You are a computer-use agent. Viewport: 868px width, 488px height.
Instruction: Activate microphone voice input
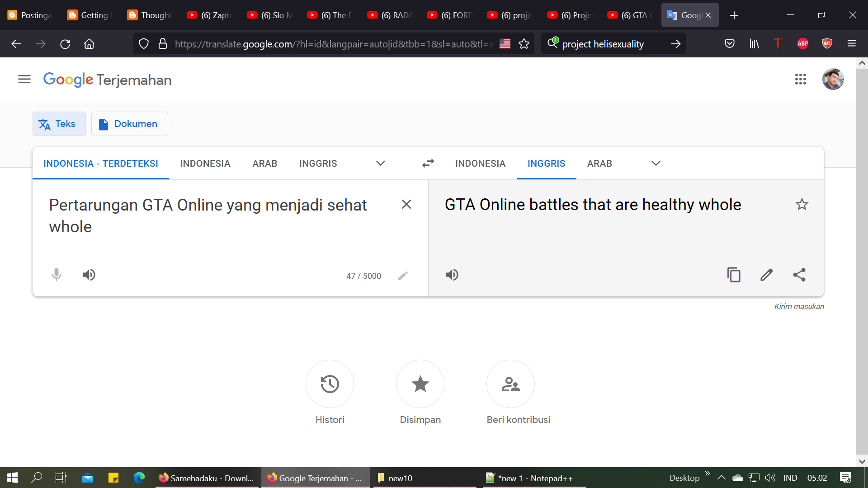click(x=57, y=275)
